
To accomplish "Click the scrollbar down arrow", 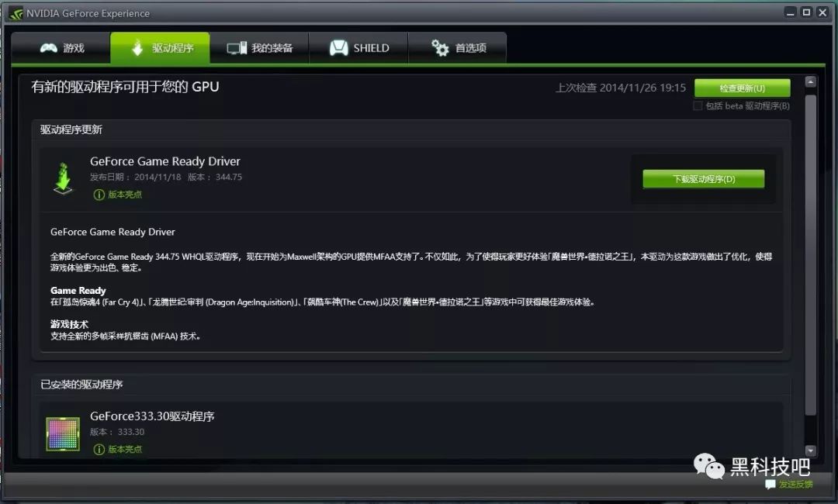I will click(810, 450).
